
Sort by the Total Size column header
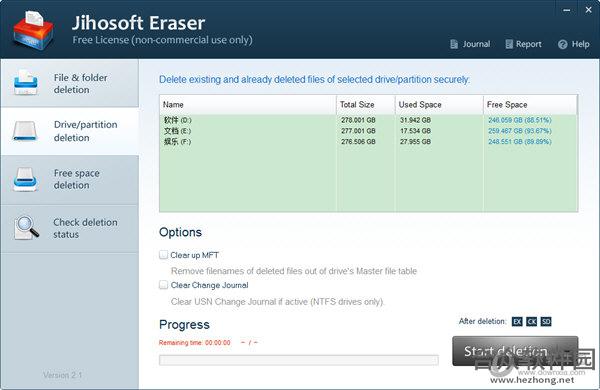click(365, 104)
